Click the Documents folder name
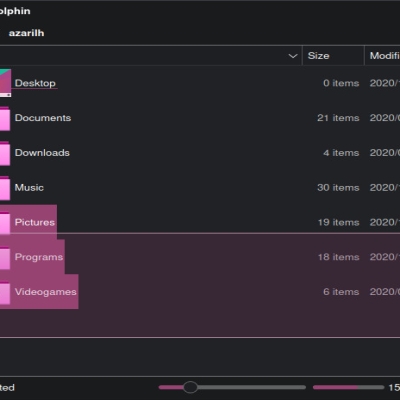The height and width of the screenshot is (400, 400). (43, 118)
